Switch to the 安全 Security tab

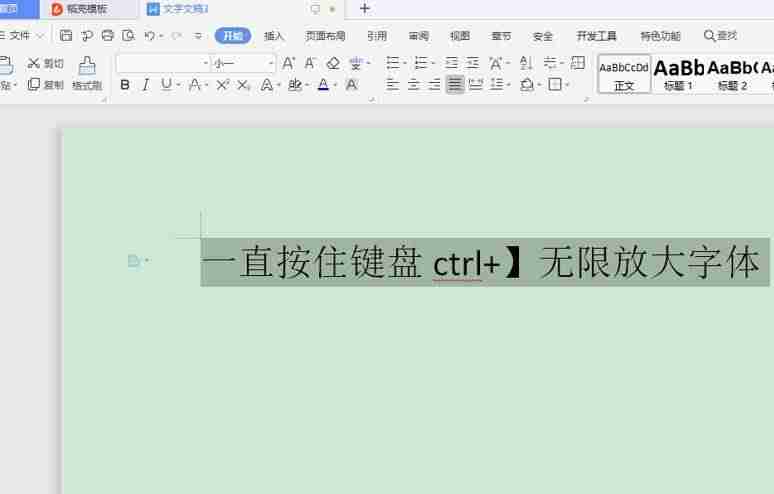[x=543, y=36]
